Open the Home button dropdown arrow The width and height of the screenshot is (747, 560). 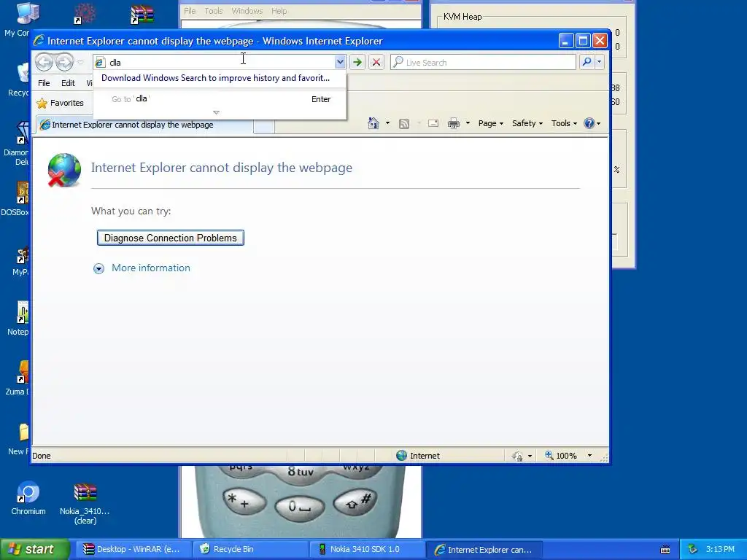[x=387, y=123]
